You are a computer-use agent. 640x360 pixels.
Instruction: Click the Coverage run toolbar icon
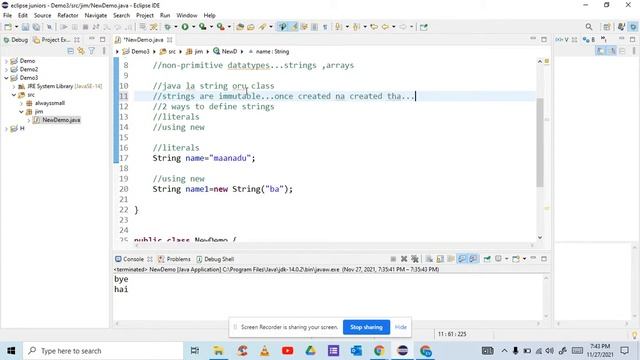pos(202,27)
